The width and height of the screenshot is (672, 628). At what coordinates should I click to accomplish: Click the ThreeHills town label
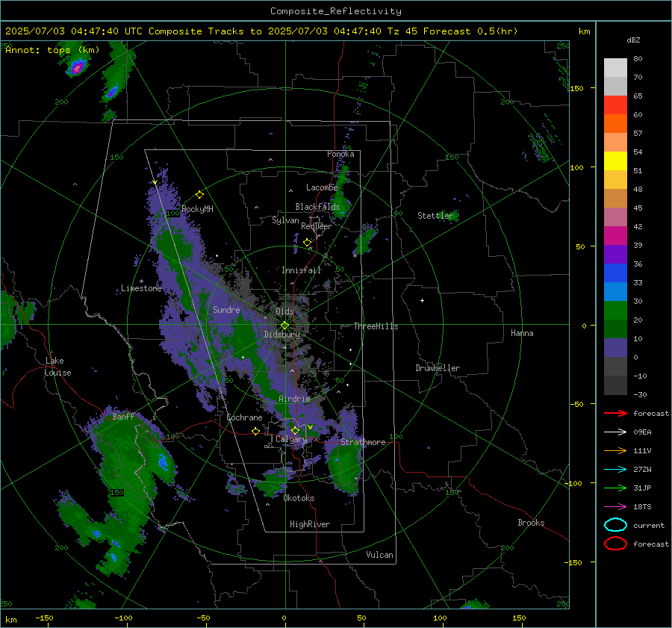pyautogui.click(x=376, y=326)
